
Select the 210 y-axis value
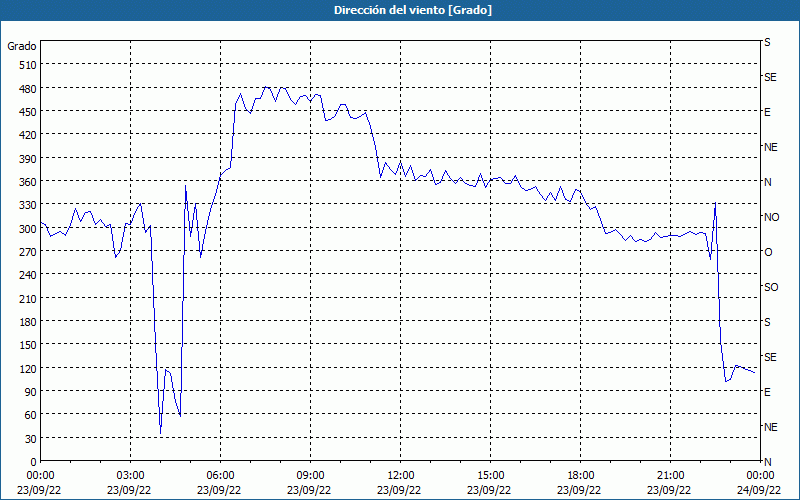(28, 299)
